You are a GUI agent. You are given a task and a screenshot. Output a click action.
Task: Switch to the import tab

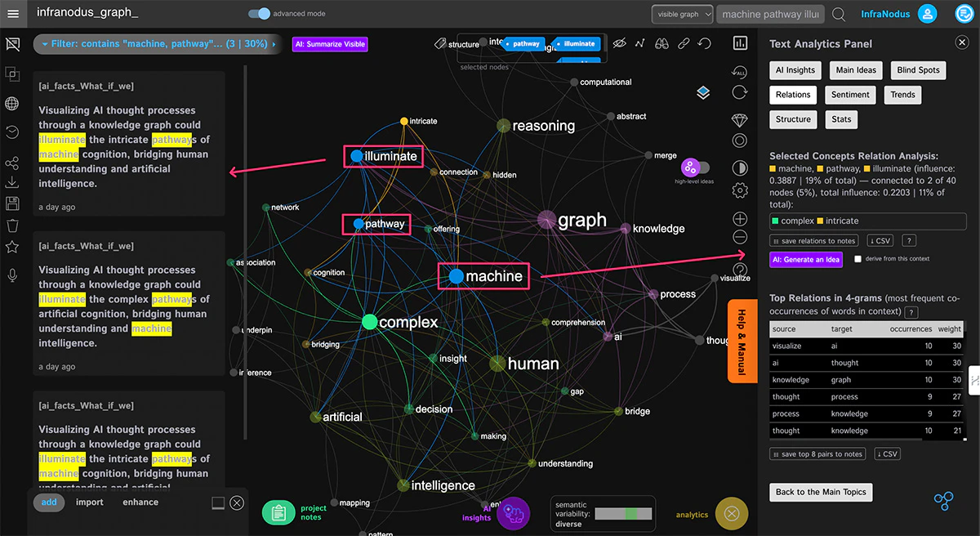89,502
